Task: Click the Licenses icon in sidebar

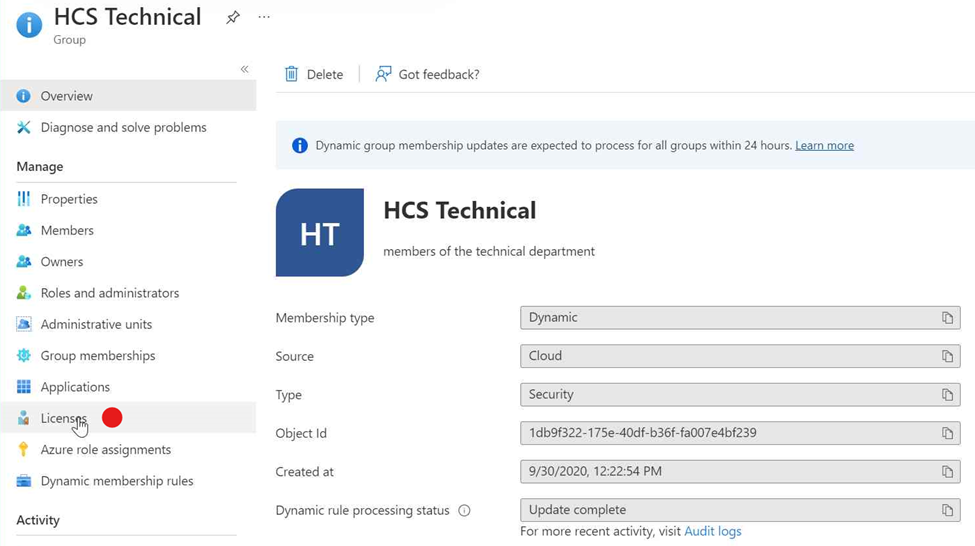Action: point(24,418)
